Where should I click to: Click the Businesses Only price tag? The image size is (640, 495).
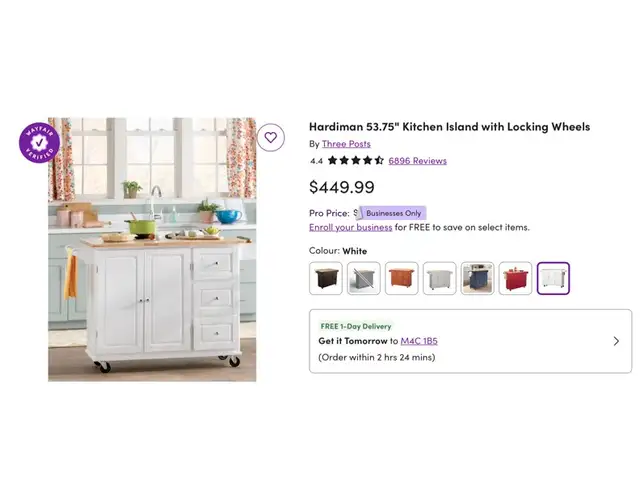393,213
